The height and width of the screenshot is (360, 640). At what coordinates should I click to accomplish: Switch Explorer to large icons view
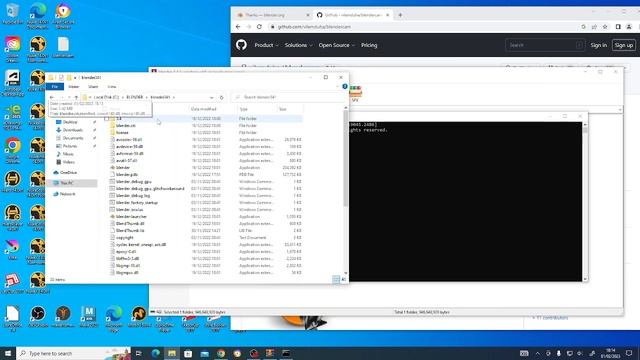(x=343, y=279)
